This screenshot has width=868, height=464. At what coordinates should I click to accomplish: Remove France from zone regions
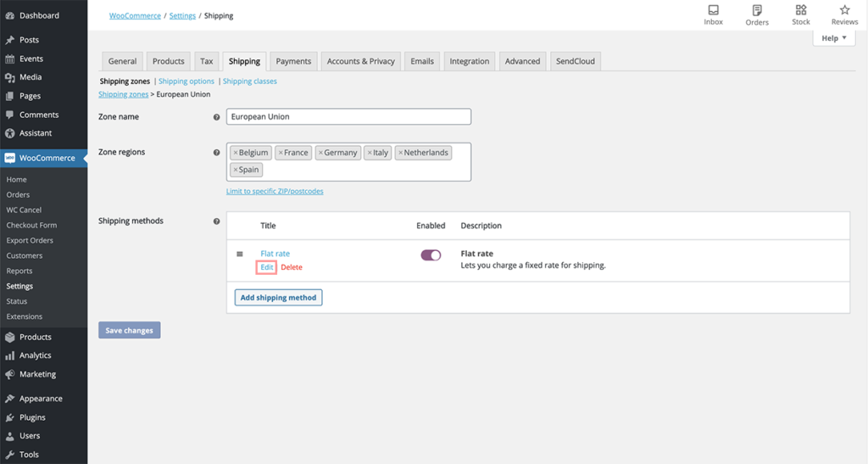[281, 153]
